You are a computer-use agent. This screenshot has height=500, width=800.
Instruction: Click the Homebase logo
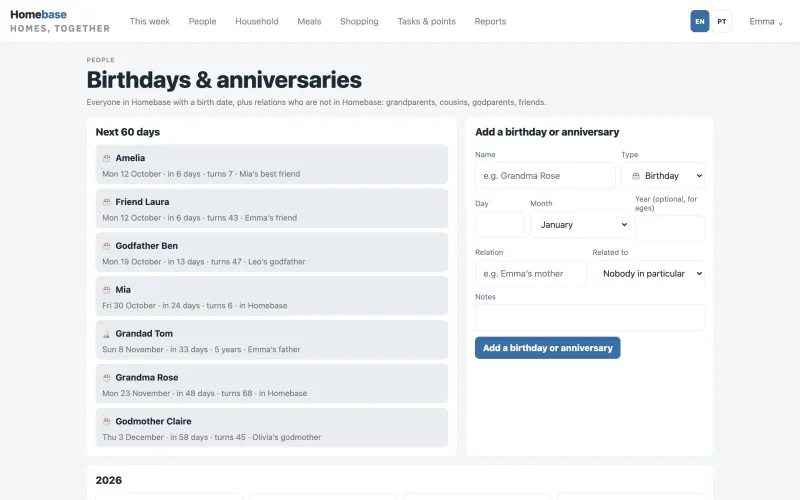(x=60, y=21)
